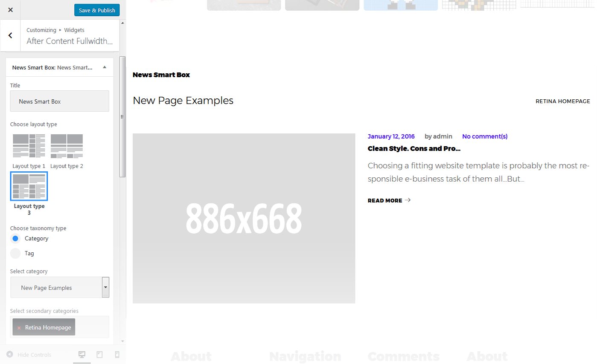Select Layout type 1 thumbnail
The height and width of the screenshot is (364, 597).
tap(29, 146)
